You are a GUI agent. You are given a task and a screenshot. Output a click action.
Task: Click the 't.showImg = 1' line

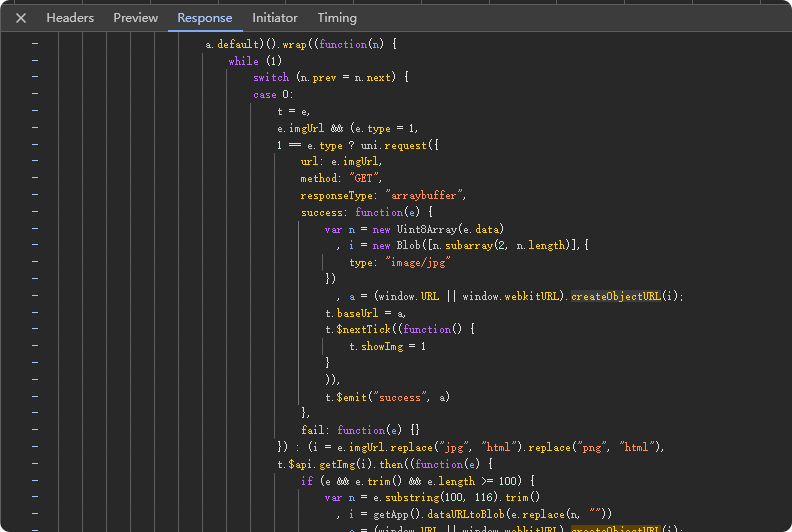[387, 346]
